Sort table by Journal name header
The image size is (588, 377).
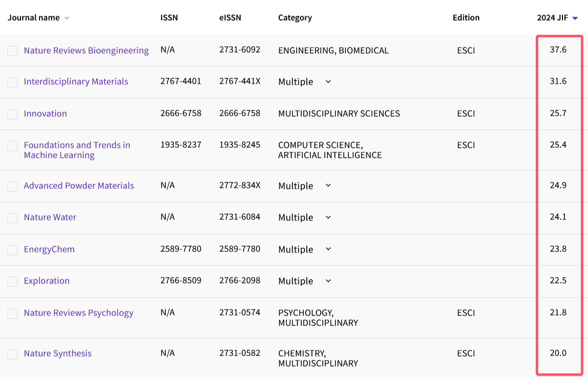point(34,18)
